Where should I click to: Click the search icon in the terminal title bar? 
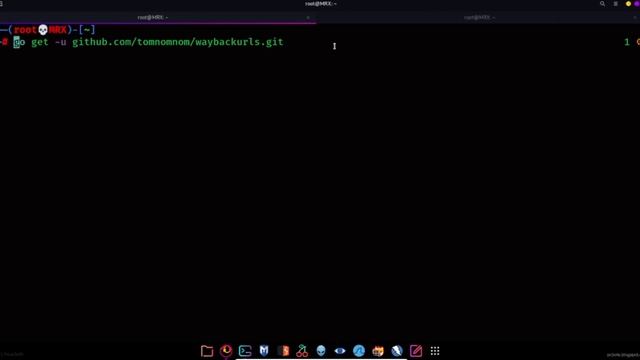[602, 4]
